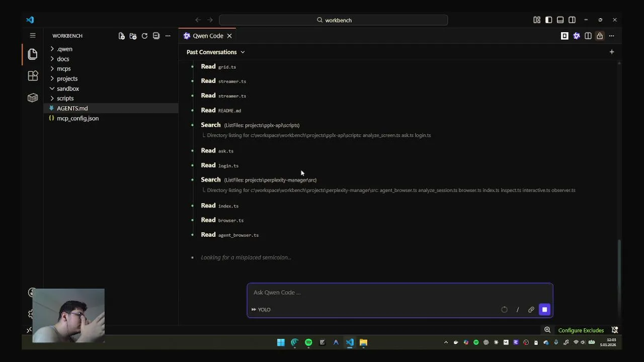
Task: Attach a file using the paperclip icon
Action: pyautogui.click(x=531, y=310)
